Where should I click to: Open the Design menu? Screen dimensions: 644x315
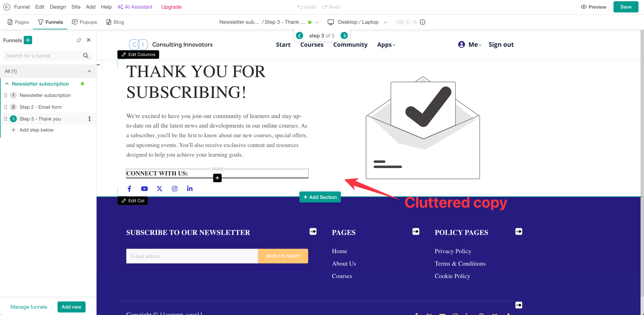click(x=58, y=7)
